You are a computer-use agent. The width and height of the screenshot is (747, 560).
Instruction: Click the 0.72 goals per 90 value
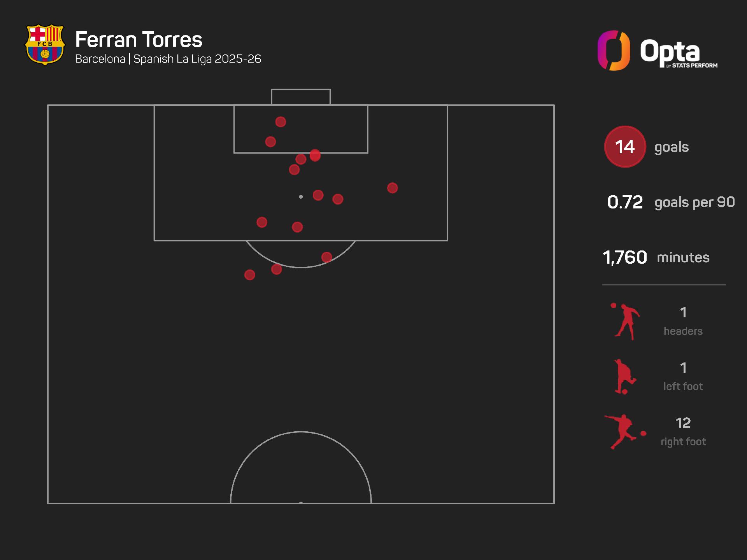(625, 202)
